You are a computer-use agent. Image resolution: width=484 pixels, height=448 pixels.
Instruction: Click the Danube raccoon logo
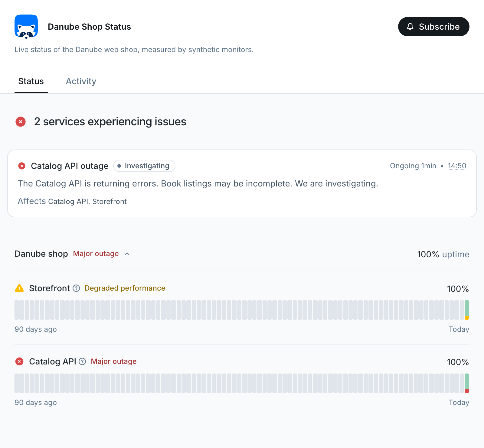coord(26,26)
